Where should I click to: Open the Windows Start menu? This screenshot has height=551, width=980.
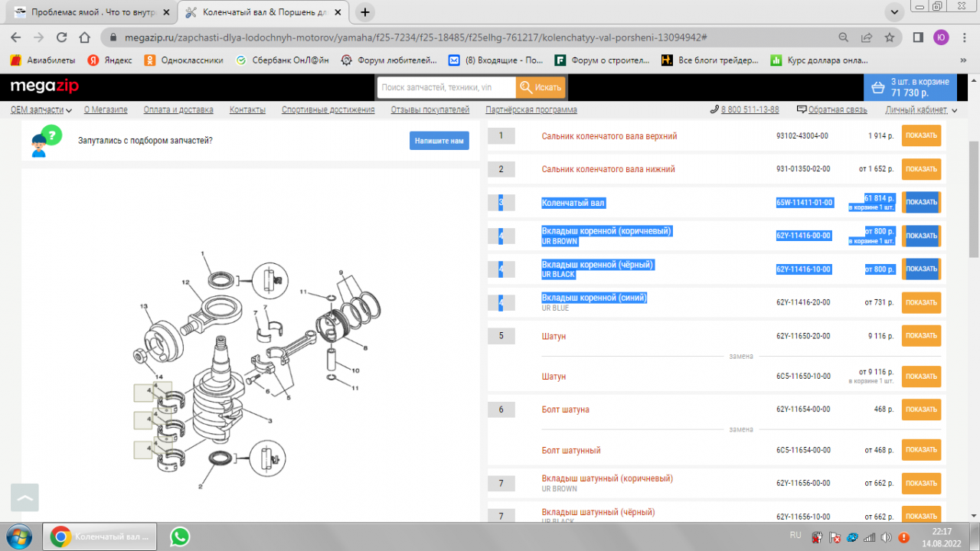coord(18,536)
